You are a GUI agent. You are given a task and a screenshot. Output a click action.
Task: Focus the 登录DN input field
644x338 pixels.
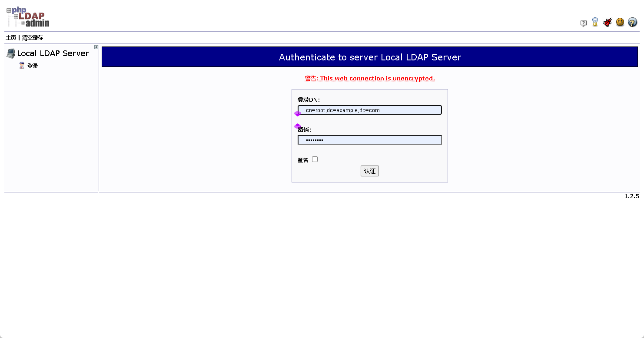coord(370,110)
